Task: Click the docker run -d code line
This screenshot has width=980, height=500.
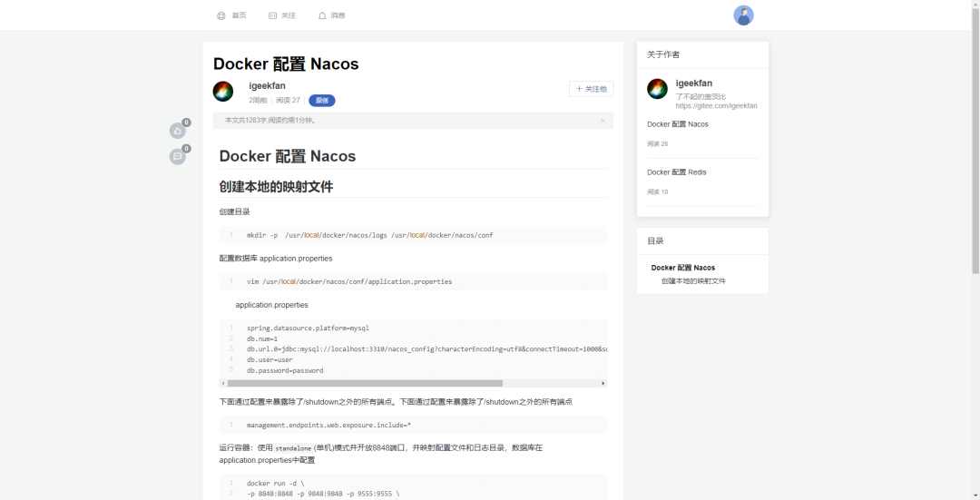Action: [x=275, y=483]
